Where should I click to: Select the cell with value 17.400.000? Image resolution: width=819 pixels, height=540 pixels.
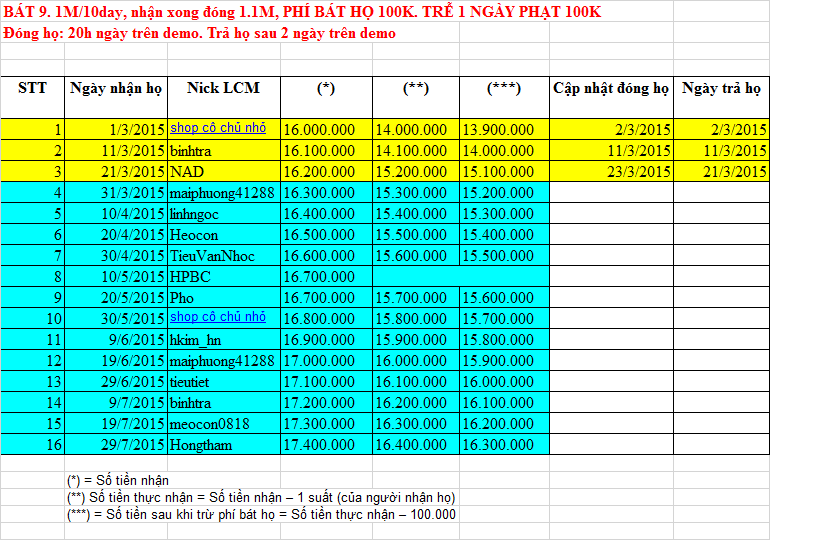(x=319, y=444)
